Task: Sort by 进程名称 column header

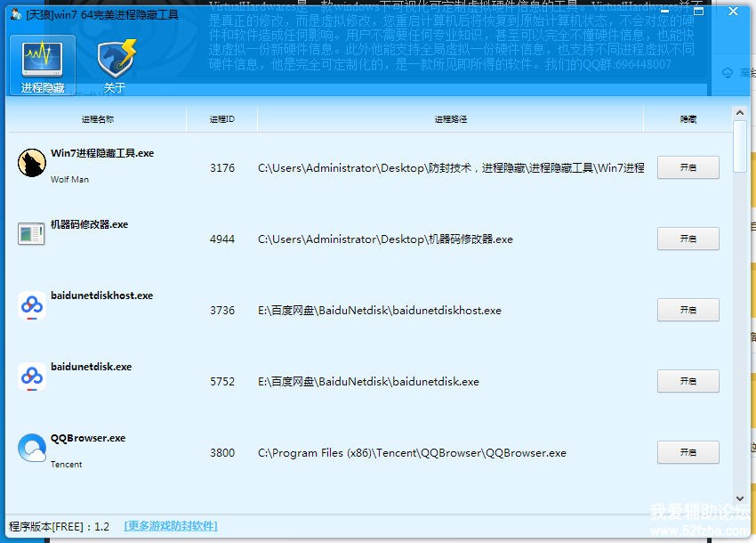Action: (98, 119)
